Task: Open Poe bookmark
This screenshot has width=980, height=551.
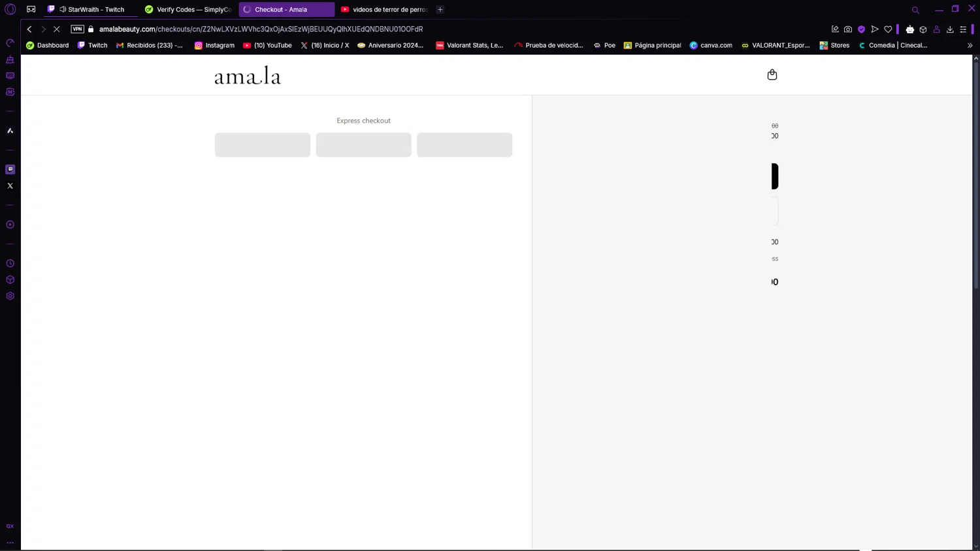Action: coord(604,45)
